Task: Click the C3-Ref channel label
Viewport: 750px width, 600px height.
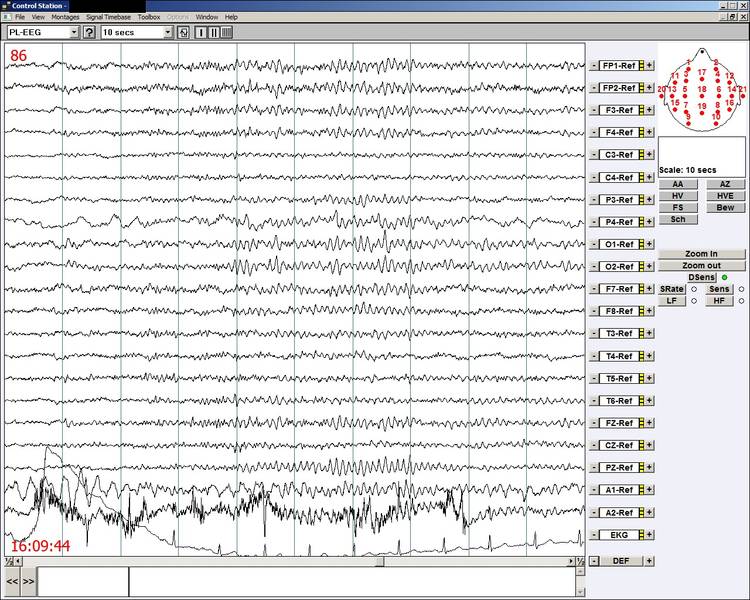Action: point(618,155)
